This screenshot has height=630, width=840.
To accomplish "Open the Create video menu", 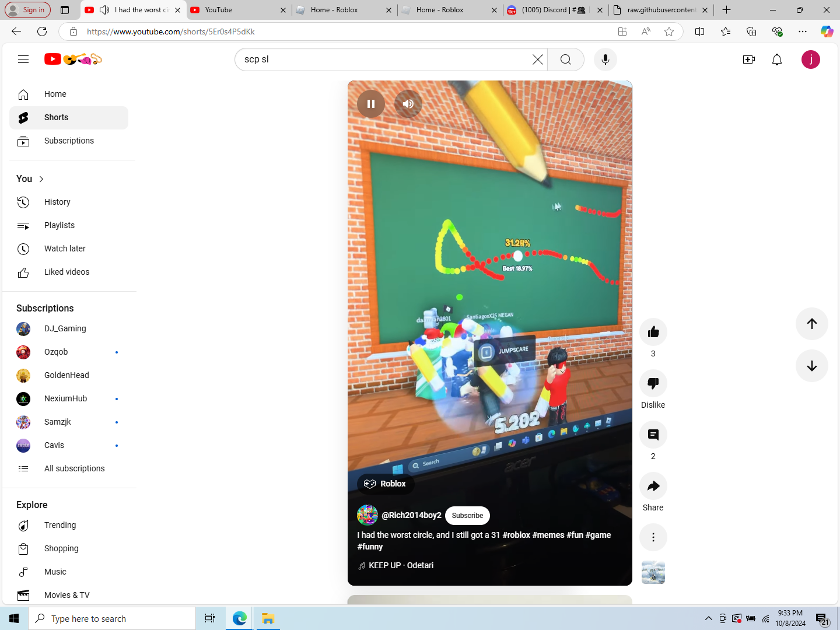I will [x=749, y=60].
